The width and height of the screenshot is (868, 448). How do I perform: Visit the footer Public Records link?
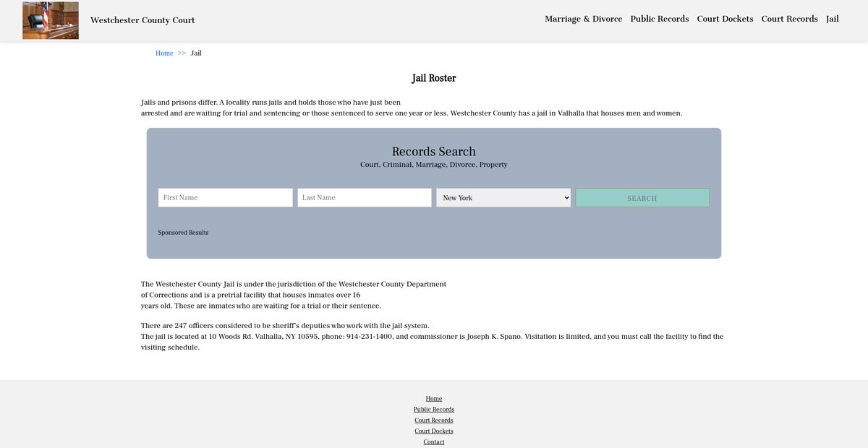point(434,410)
